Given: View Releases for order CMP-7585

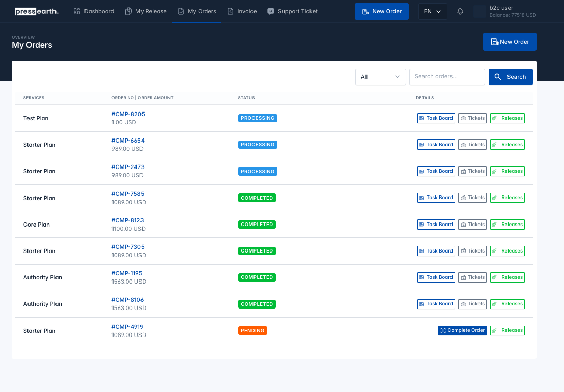Looking at the screenshot, I should 507,198.
